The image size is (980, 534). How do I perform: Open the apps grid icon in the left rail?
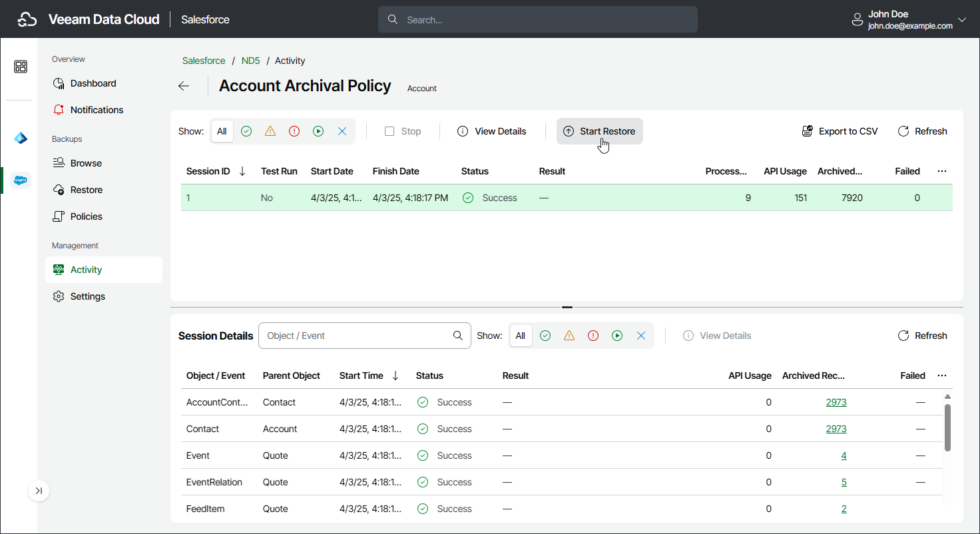[x=21, y=67]
